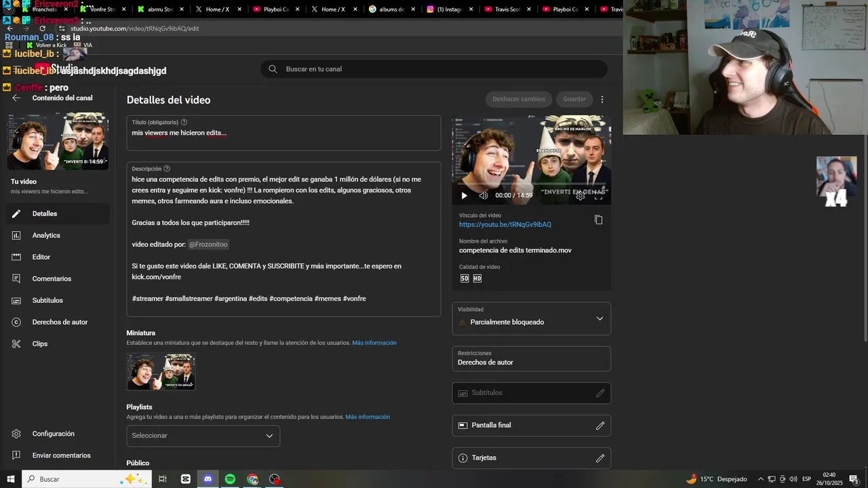
Task: Open Volver a Kick bookmark
Action: [46, 45]
